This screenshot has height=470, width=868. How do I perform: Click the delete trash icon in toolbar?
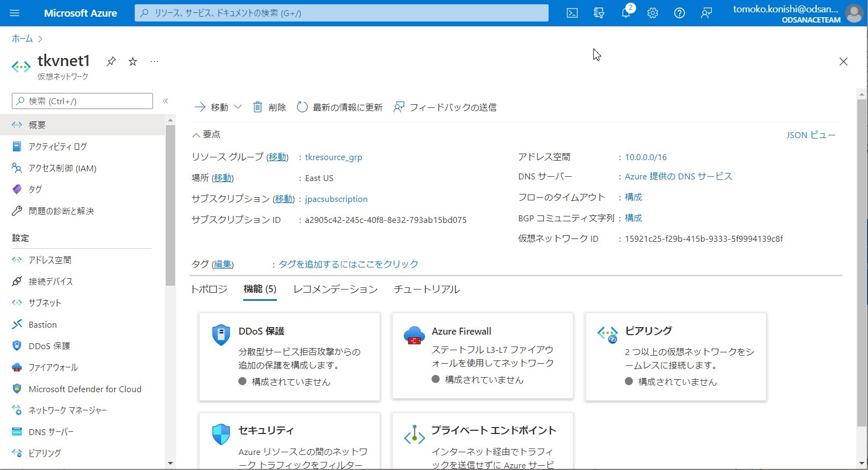tap(258, 107)
